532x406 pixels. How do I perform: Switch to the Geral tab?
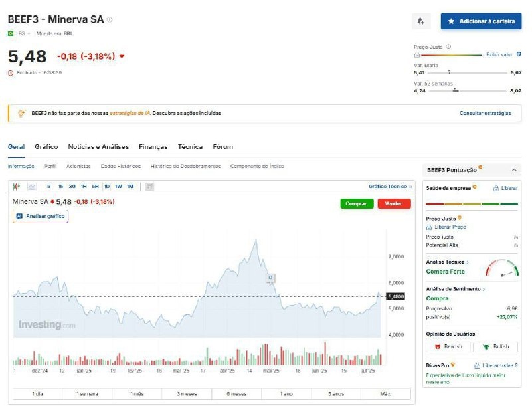click(17, 147)
